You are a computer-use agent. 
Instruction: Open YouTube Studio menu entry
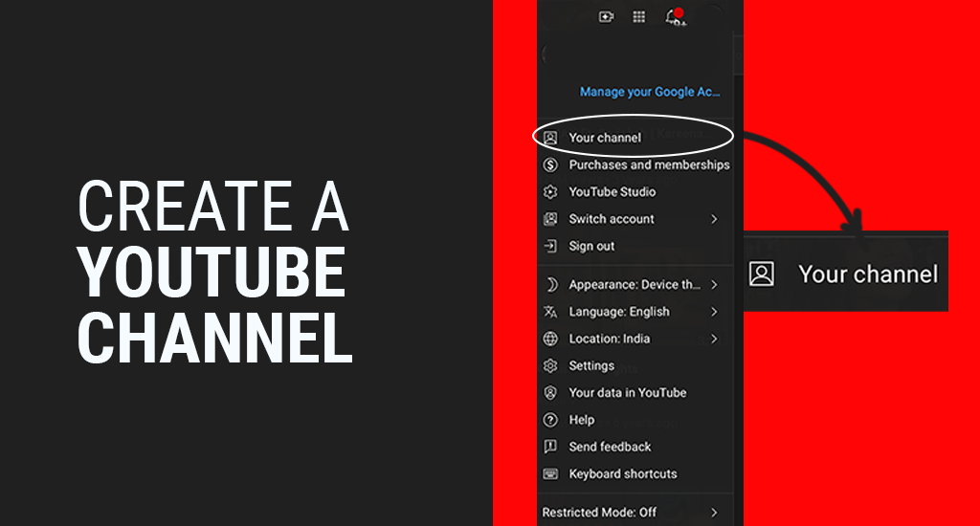pos(635,192)
